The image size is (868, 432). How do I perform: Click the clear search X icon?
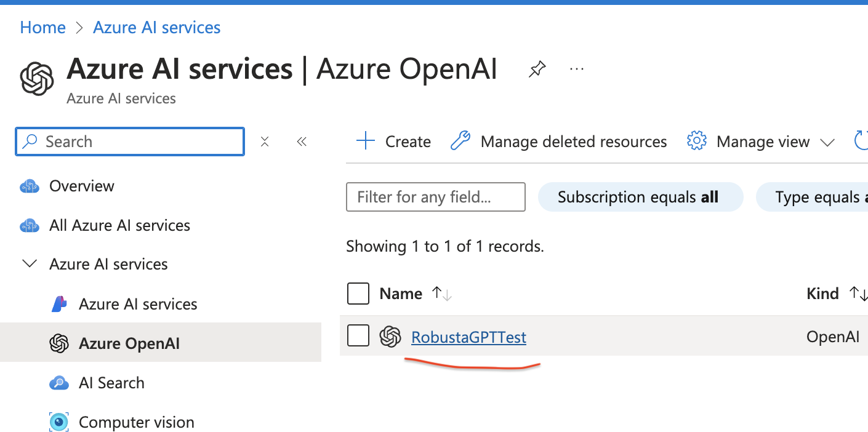[265, 142]
